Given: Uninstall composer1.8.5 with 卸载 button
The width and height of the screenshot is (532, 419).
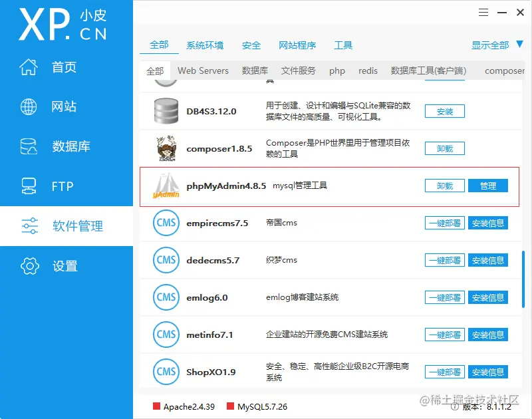Looking at the screenshot, I should click(445, 148).
